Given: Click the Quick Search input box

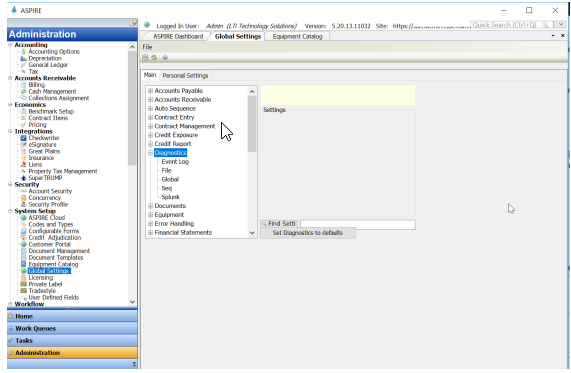Looking at the screenshot, I should [505, 25].
